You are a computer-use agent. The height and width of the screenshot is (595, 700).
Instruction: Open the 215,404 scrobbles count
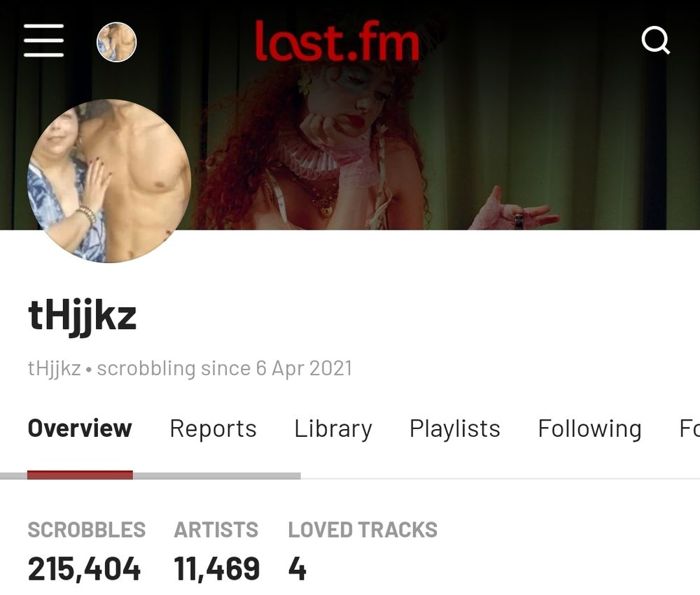click(x=84, y=569)
